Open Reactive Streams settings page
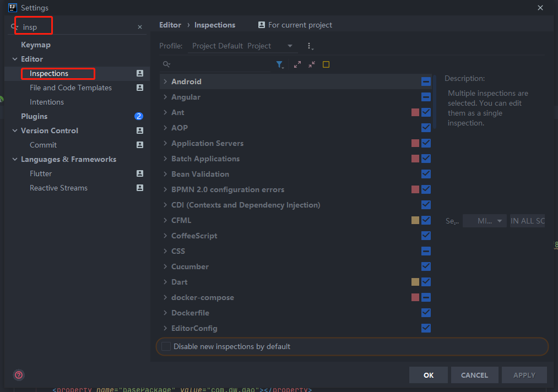This screenshot has height=392, width=558. coord(58,188)
